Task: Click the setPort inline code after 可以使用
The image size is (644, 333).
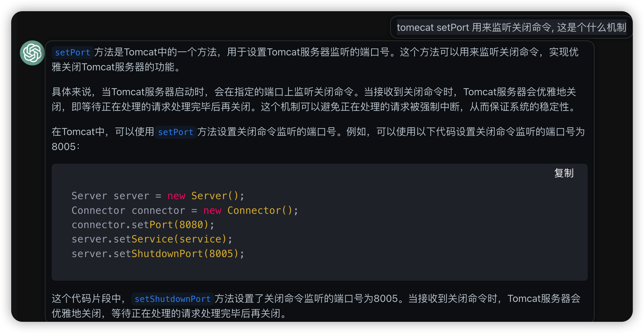Action: [x=175, y=132]
